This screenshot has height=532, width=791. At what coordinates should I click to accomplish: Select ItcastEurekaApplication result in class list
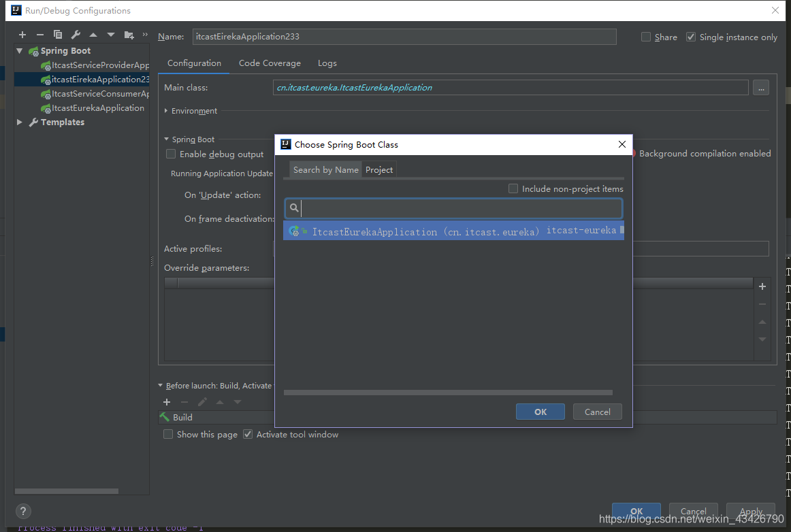[453, 231]
